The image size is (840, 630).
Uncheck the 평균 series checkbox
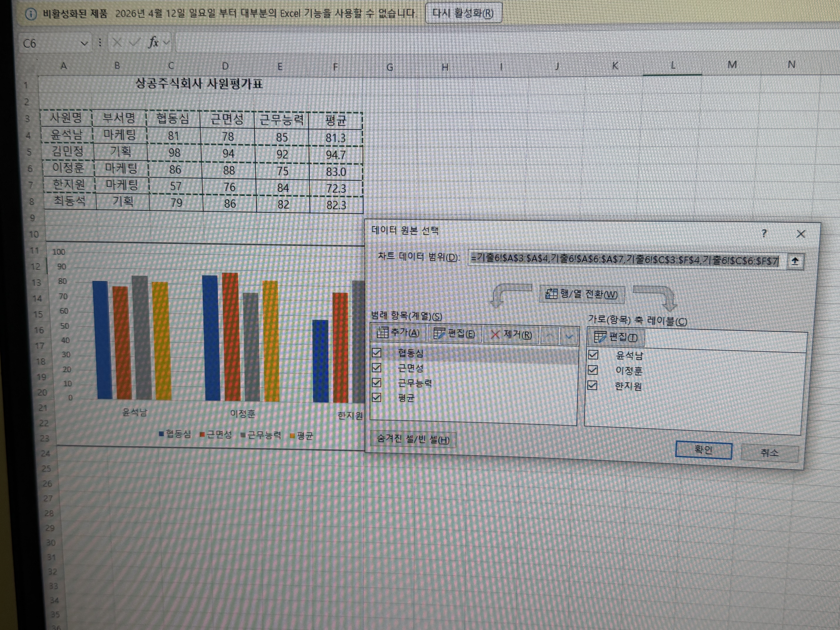coord(376,397)
